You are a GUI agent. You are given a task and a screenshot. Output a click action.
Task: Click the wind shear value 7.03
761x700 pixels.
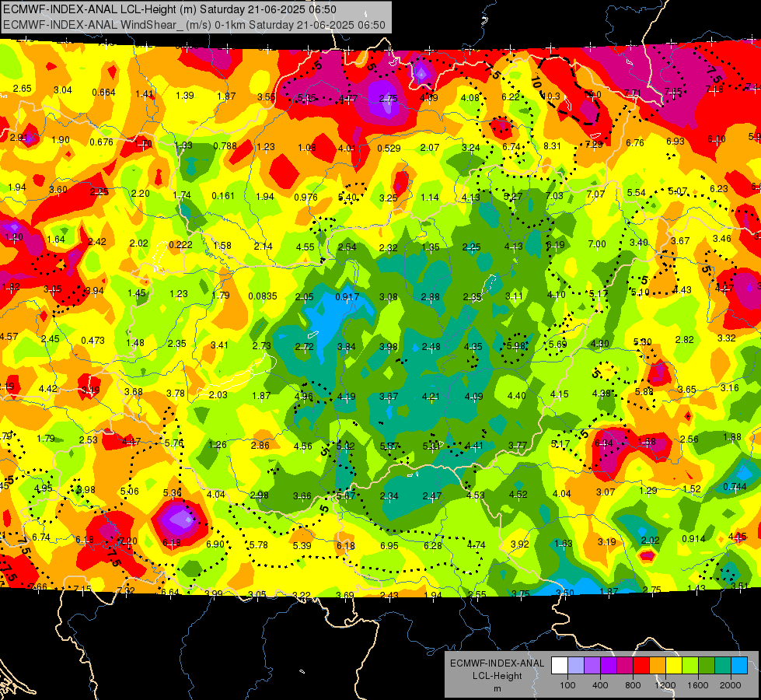tap(554, 196)
